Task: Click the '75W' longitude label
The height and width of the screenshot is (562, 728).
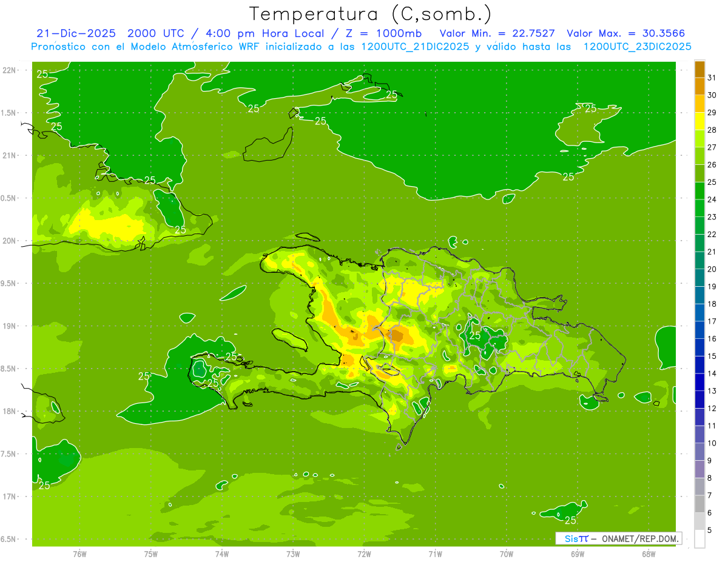Action: click(151, 554)
